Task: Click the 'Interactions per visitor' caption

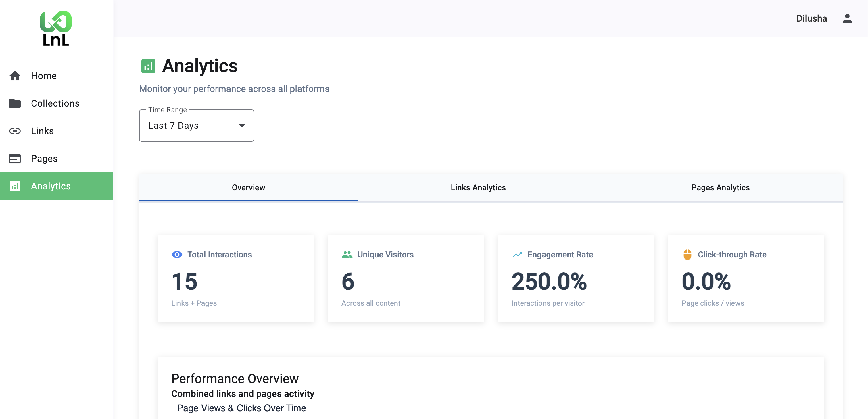Action: [x=548, y=303]
